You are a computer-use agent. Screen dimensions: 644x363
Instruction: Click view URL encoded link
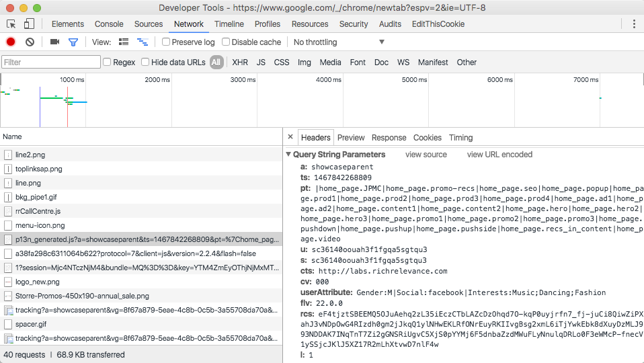pyautogui.click(x=499, y=155)
